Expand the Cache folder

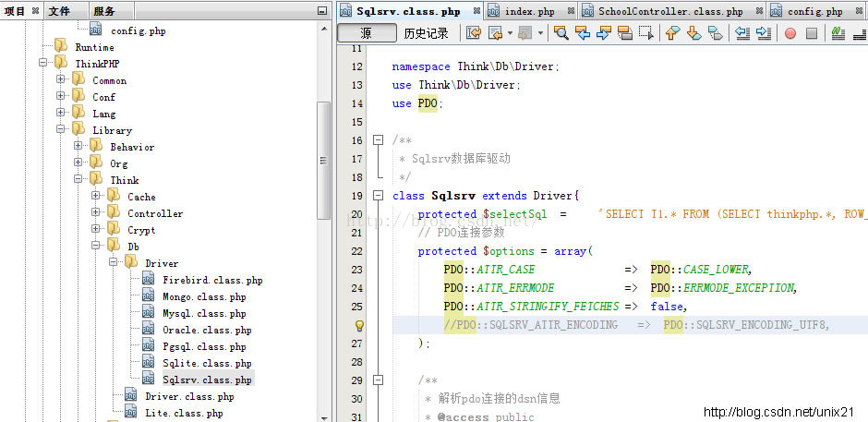96,196
